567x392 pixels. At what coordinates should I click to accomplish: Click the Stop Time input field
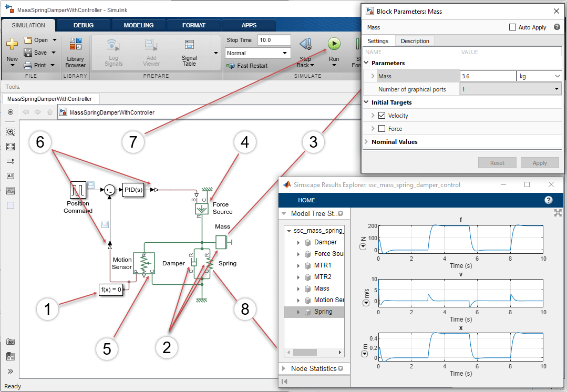tap(274, 40)
